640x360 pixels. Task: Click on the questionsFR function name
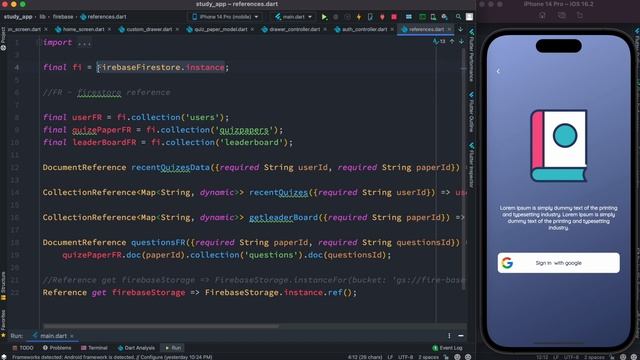coord(158,242)
